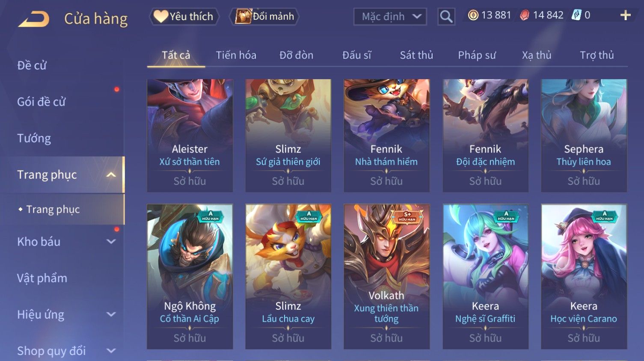Open Aleister Xứ sở thần tiên skin
The image size is (644, 361).
[190, 135]
